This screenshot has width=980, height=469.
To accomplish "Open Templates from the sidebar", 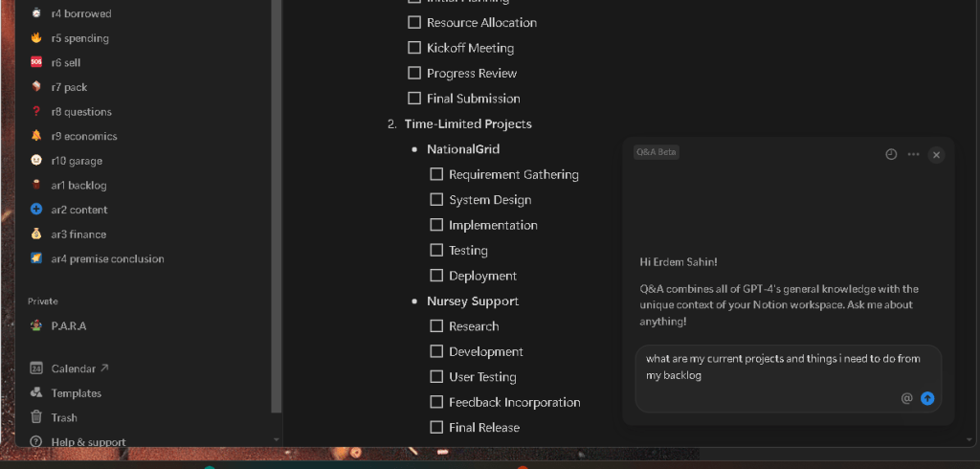I will click(77, 392).
